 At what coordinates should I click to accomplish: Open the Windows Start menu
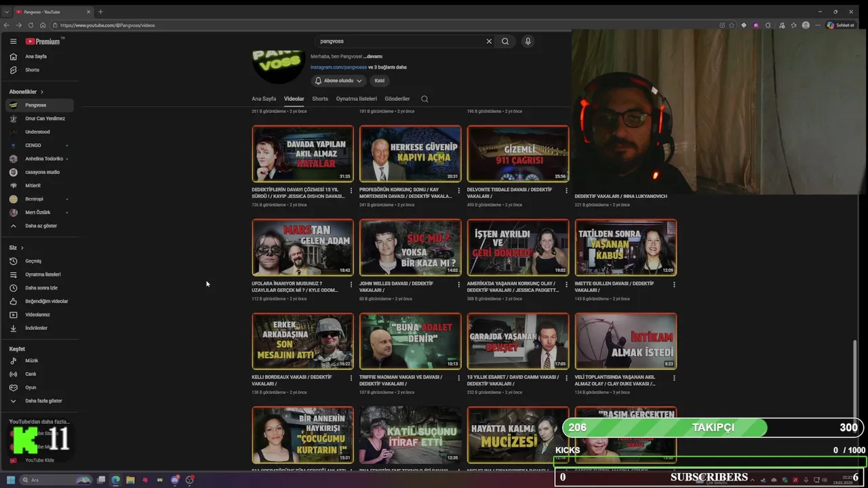point(11,480)
